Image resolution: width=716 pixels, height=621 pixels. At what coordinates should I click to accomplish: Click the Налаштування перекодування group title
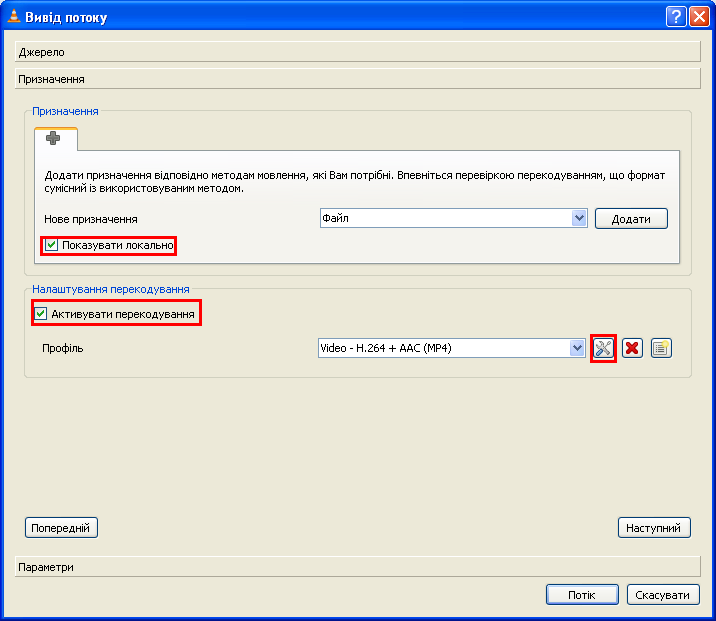pyautogui.click(x=111, y=289)
